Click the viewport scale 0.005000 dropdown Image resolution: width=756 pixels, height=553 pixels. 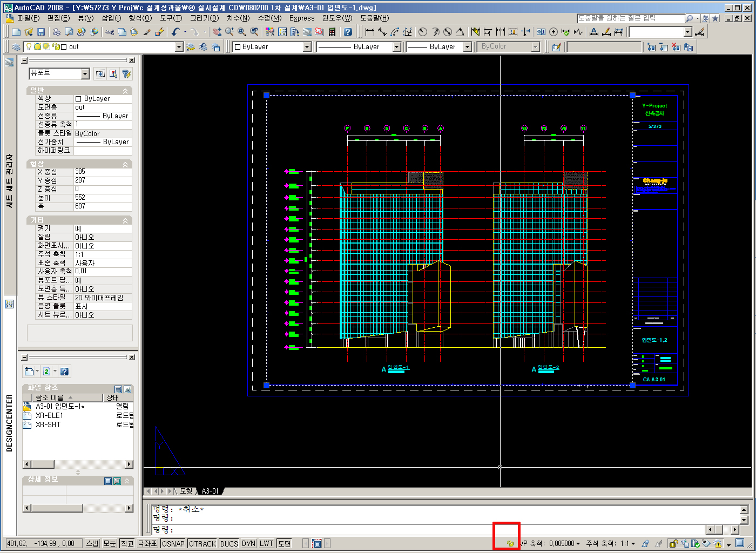tap(564, 543)
